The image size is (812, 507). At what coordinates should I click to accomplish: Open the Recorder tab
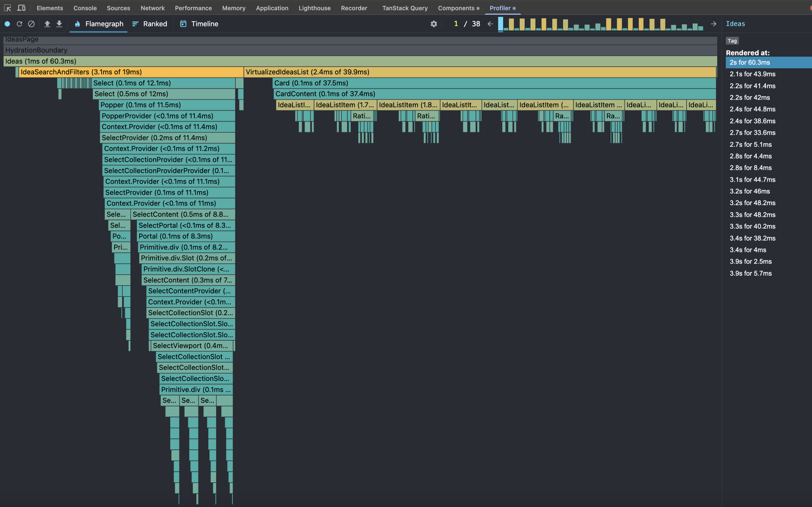(354, 8)
